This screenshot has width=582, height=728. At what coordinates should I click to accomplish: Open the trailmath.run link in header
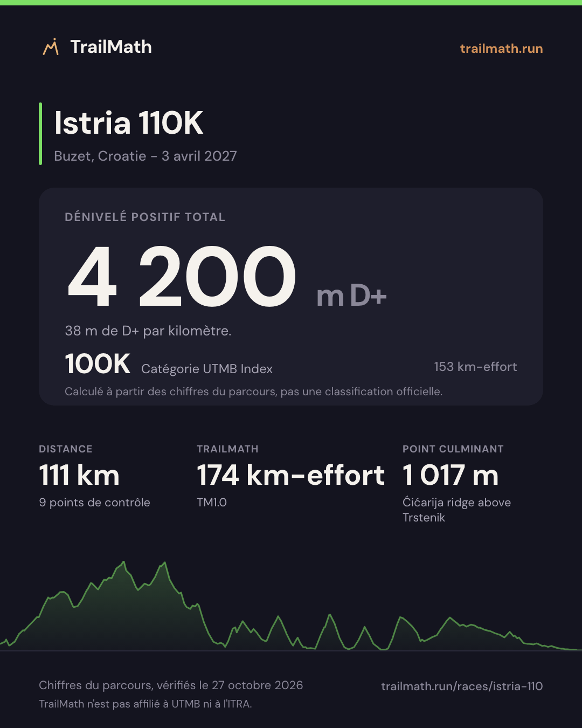tap(501, 49)
